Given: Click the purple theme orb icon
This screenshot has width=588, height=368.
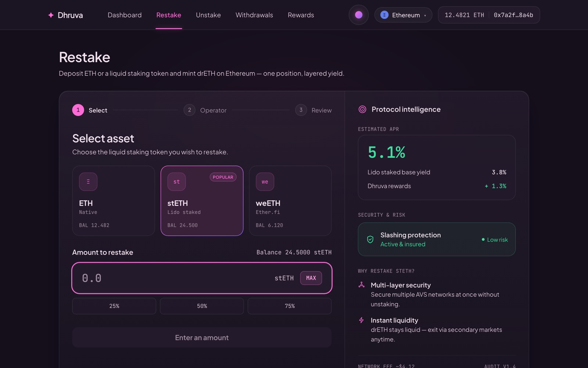Looking at the screenshot, I should 359,15.
